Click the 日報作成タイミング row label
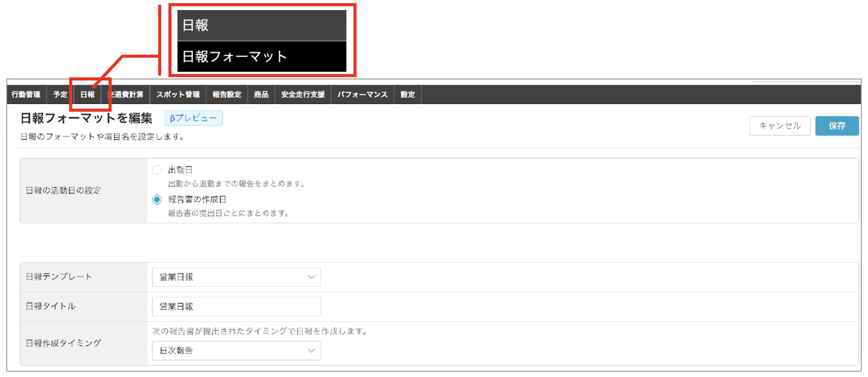Screen dimensions: 868x377 [x=64, y=343]
